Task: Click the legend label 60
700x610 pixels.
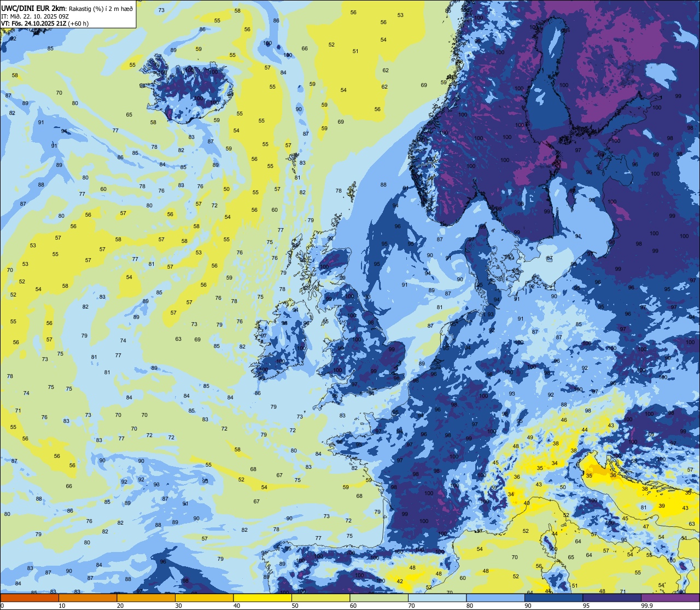Action: coord(353,606)
